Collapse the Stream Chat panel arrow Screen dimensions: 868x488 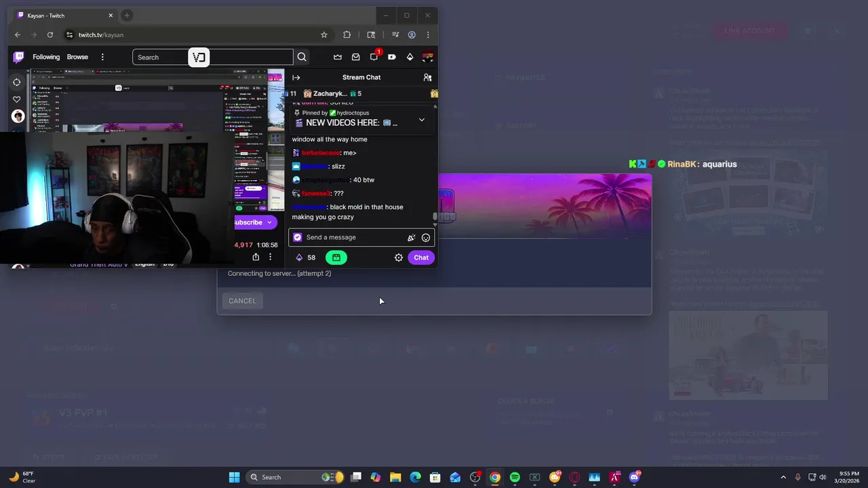[x=296, y=77]
